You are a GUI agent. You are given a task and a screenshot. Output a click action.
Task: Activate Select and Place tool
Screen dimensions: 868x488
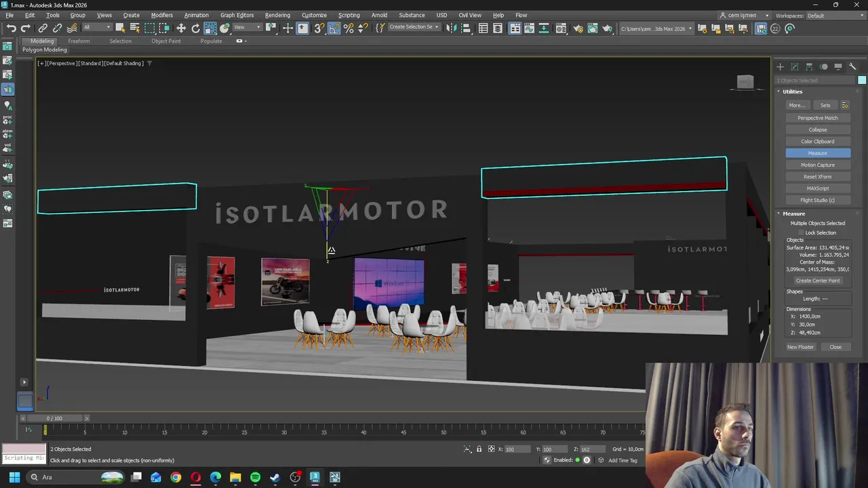coord(224,28)
